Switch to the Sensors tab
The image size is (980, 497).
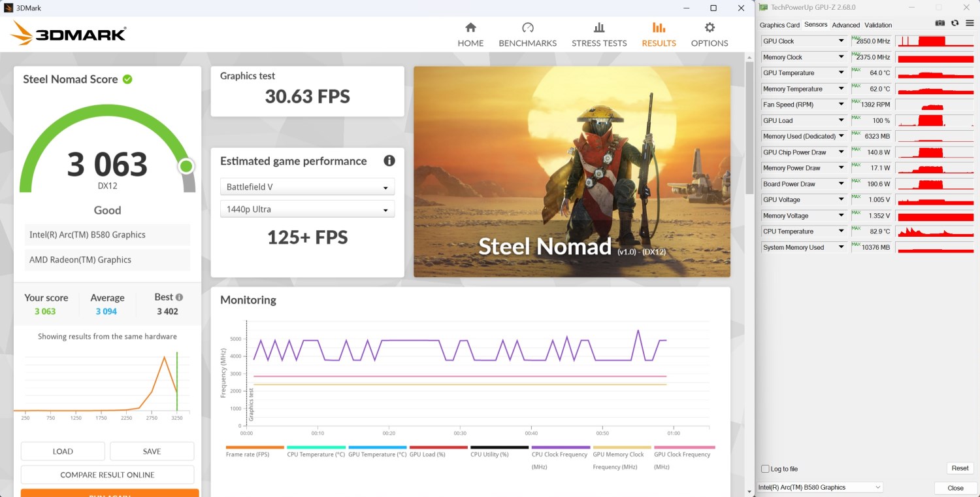pyautogui.click(x=815, y=24)
